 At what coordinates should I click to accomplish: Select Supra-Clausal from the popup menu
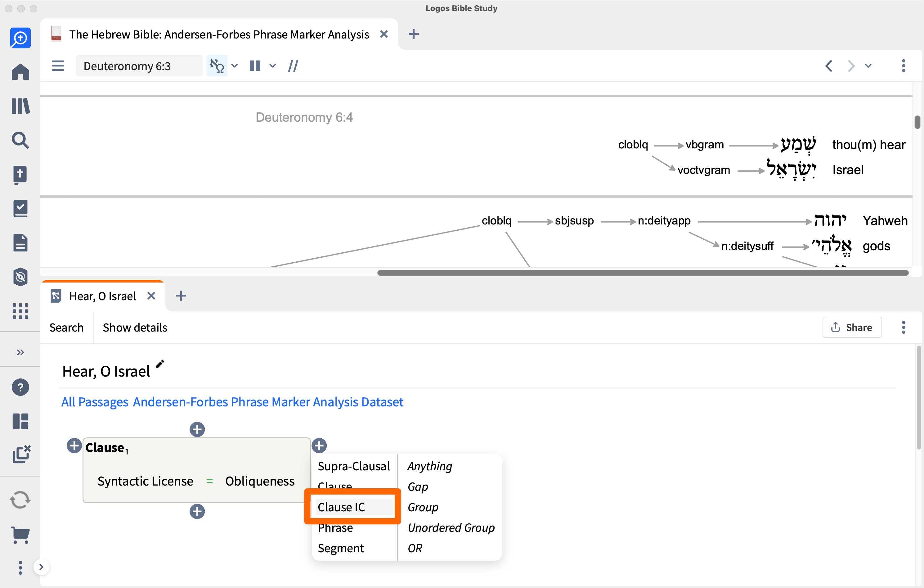[354, 466]
